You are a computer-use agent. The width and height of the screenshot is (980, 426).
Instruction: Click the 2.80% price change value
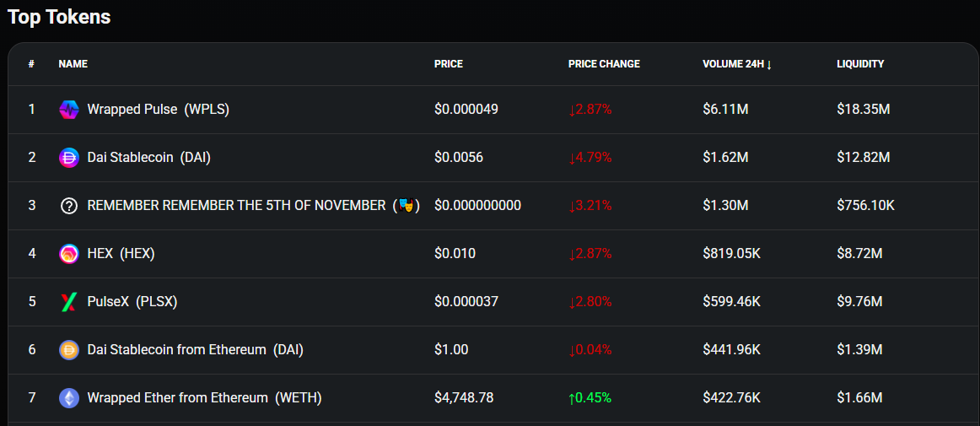[x=590, y=301]
